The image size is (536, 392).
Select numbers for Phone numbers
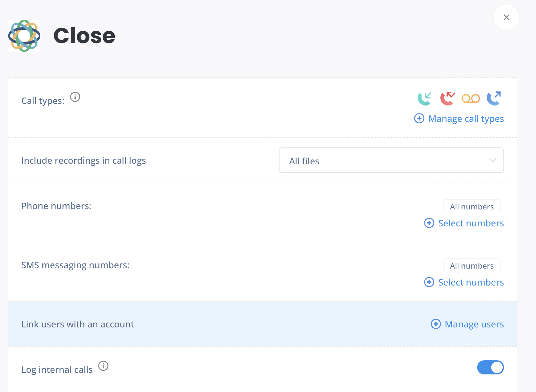point(471,223)
